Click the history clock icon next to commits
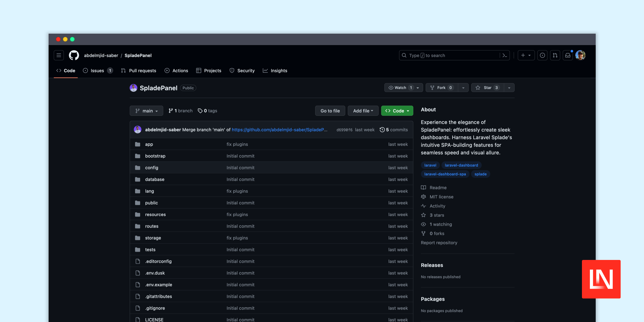Screen dimensions: 644x322 click(x=382, y=130)
